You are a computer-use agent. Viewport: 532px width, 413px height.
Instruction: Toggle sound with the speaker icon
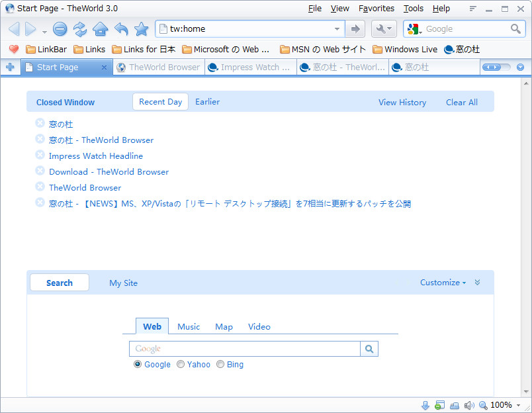[469, 405]
